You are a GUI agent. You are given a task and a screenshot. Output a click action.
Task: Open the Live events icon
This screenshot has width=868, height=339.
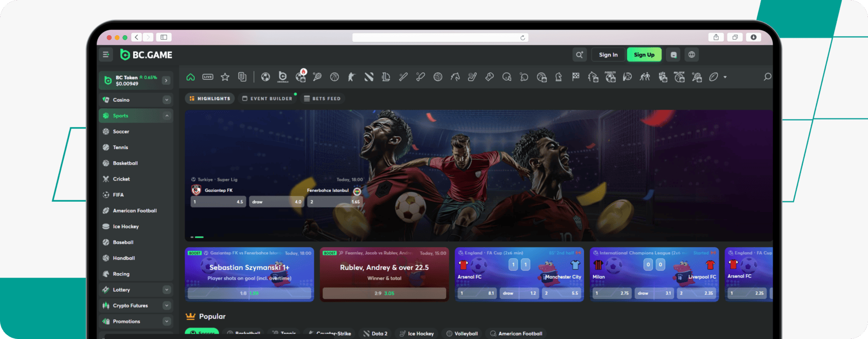[x=208, y=77]
